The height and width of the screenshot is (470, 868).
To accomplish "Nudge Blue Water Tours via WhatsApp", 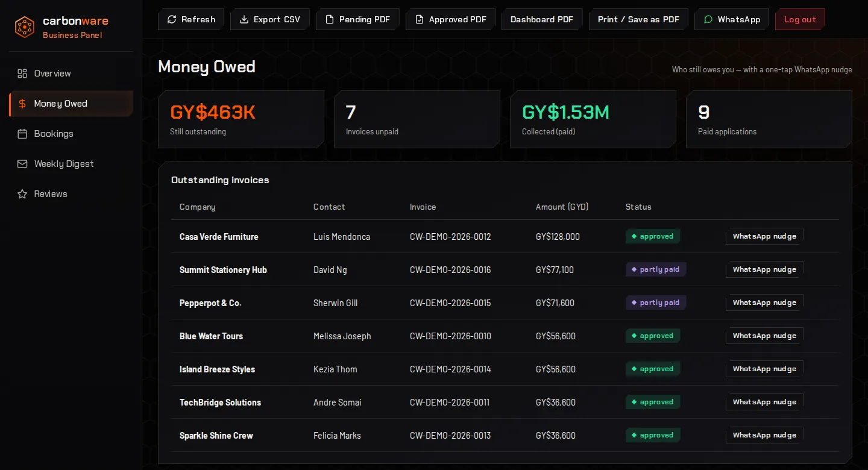I will coord(764,336).
